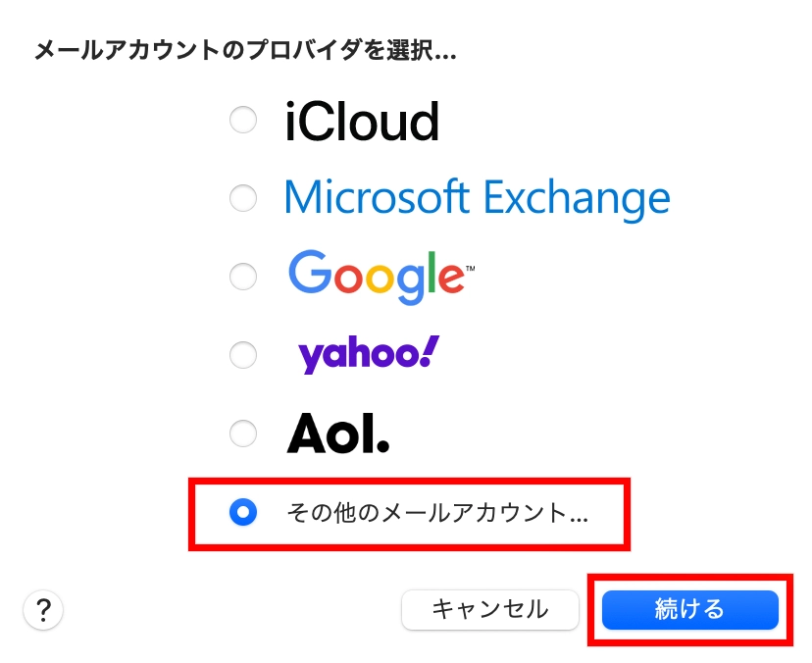Click the black Aol. logo

338,433
